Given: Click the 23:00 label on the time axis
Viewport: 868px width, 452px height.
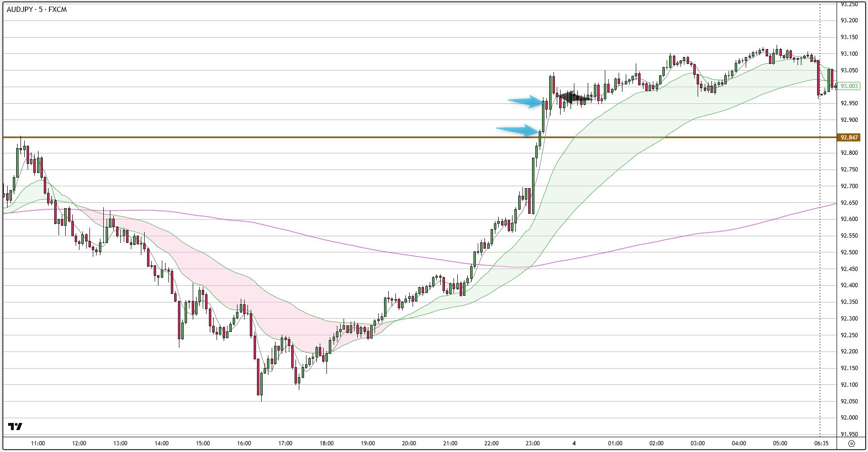Looking at the screenshot, I should click(x=533, y=443).
